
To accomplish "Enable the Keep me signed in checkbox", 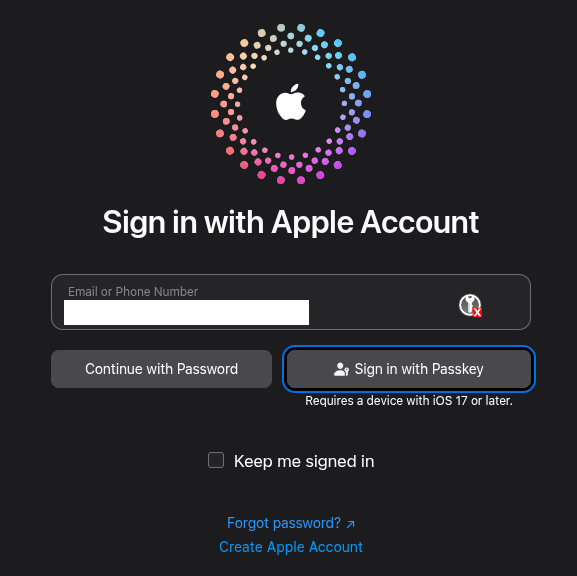I will coord(216,460).
